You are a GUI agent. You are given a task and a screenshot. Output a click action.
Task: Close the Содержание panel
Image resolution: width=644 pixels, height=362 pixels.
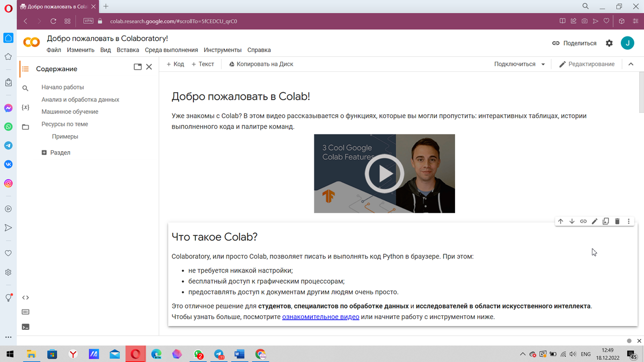click(x=149, y=67)
